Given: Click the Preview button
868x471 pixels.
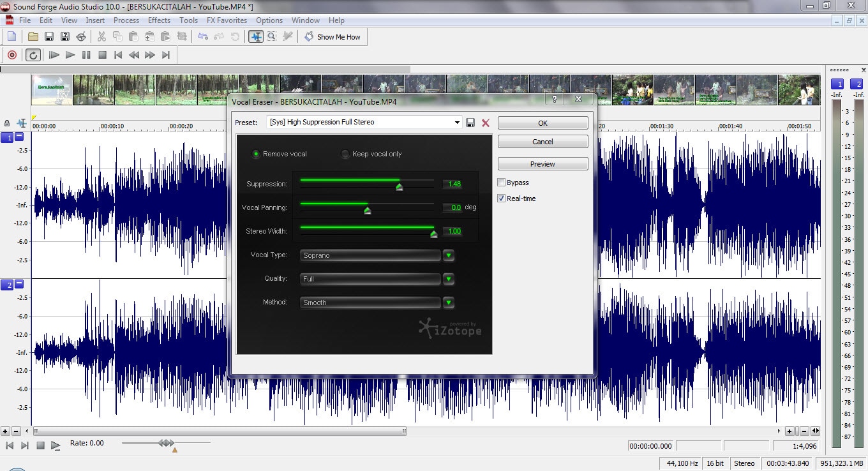Looking at the screenshot, I should tap(542, 164).
